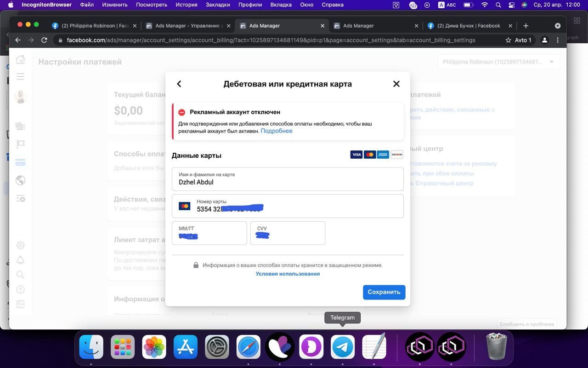Click the cardholder name field Dzhel Abdul
The width and height of the screenshot is (588, 368).
pyautogui.click(x=288, y=179)
